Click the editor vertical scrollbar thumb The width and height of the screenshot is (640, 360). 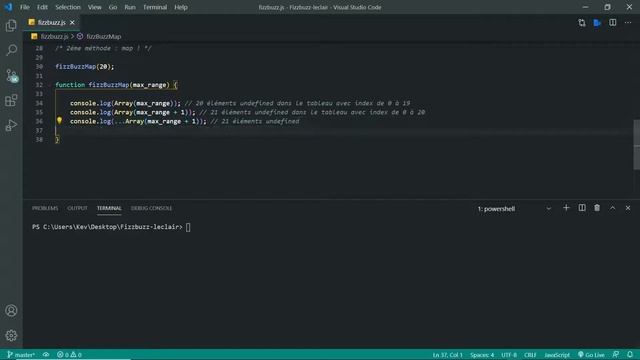pyautogui.click(x=637, y=144)
